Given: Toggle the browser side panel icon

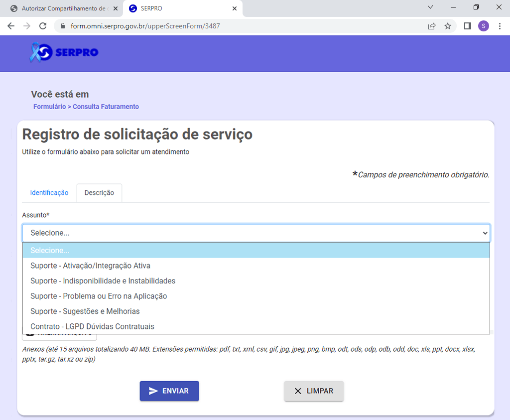Looking at the screenshot, I should tap(467, 26).
